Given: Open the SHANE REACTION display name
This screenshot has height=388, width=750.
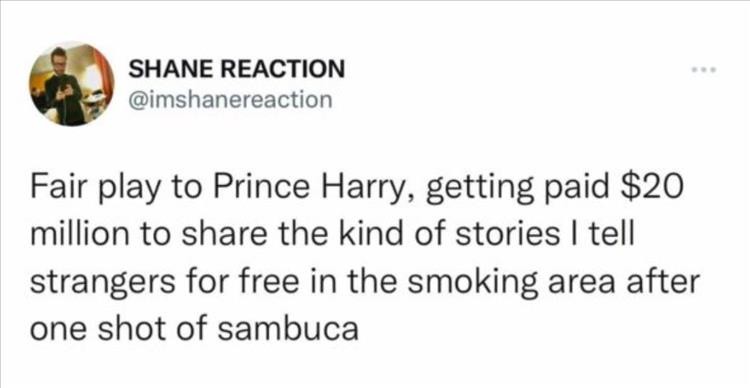Looking at the screenshot, I should [x=237, y=70].
